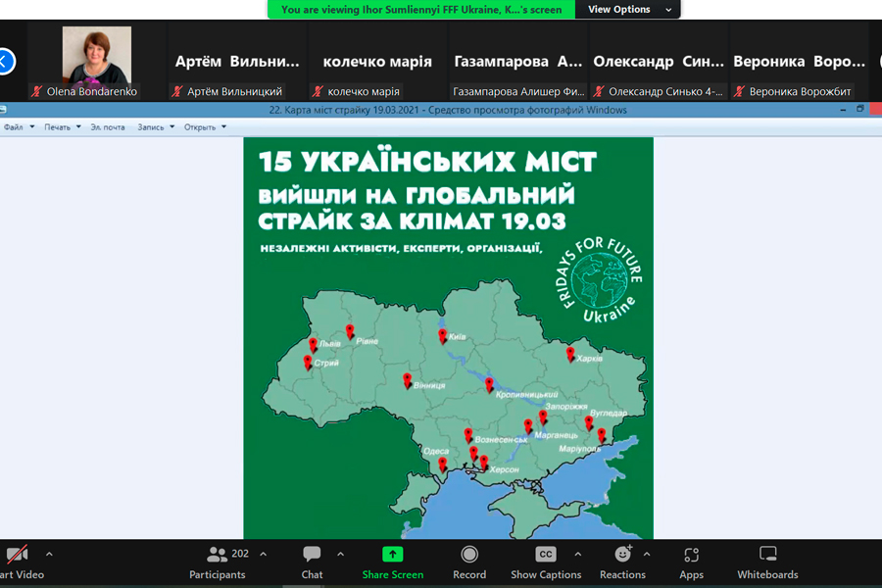Open the Apps icon
Image resolution: width=882 pixels, height=588 pixels.
[691, 555]
